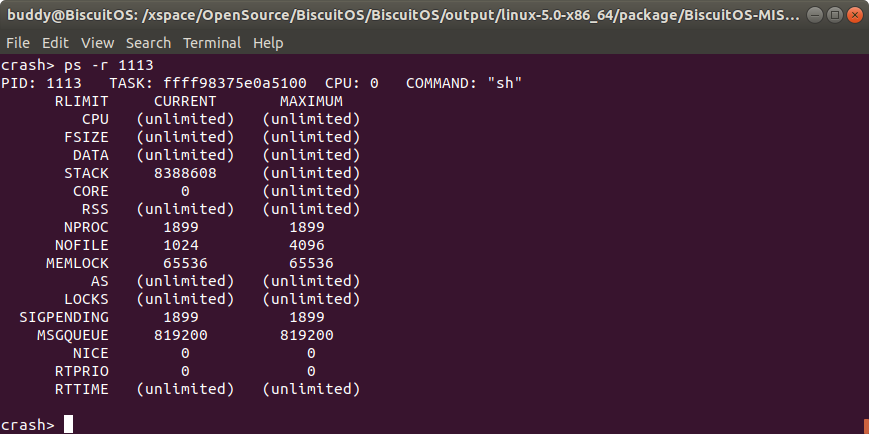The height and width of the screenshot is (434, 869).
Task: Click the STACK current value 8388608
Action: pyautogui.click(x=185, y=173)
